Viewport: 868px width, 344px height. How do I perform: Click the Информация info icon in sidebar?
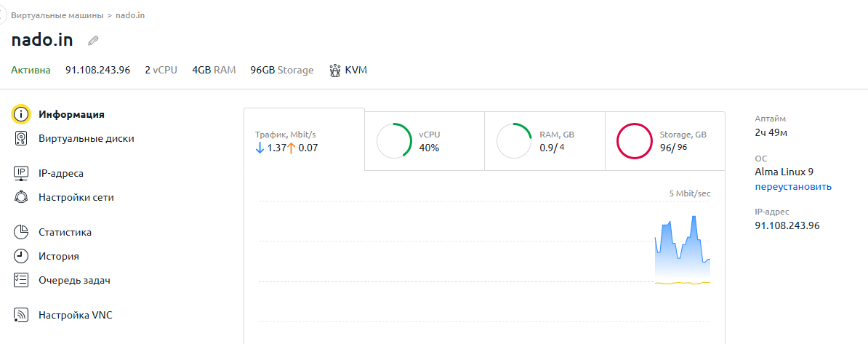22,114
